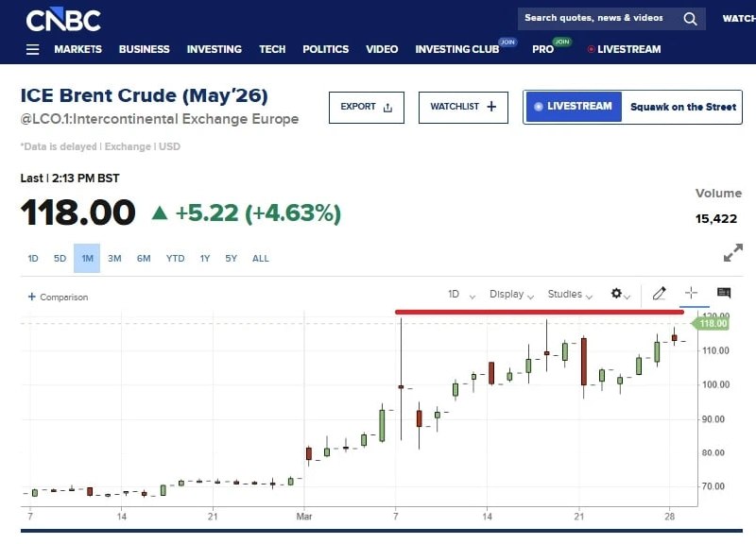Click the Export download icon
Image resolution: width=756 pixels, height=544 pixels.
coord(387,107)
